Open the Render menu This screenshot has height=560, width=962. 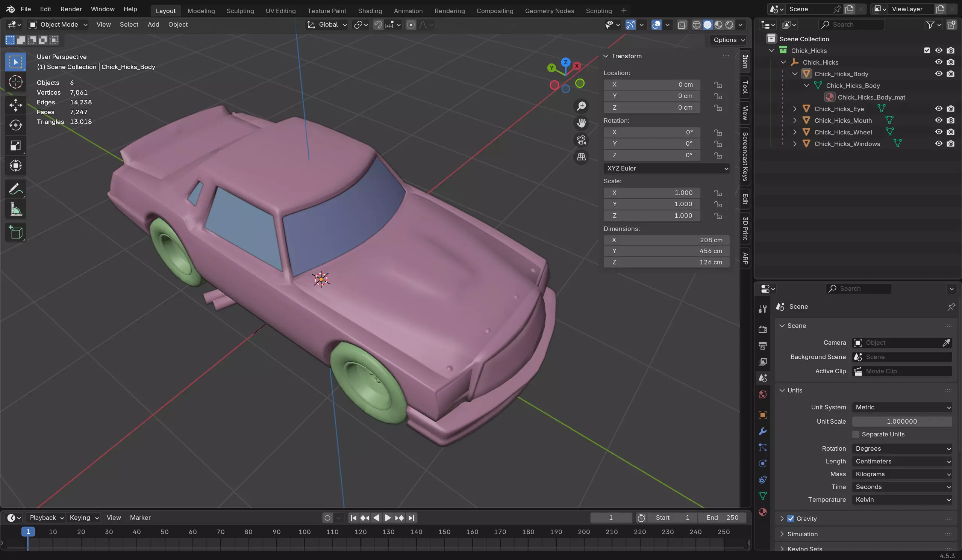pyautogui.click(x=71, y=9)
